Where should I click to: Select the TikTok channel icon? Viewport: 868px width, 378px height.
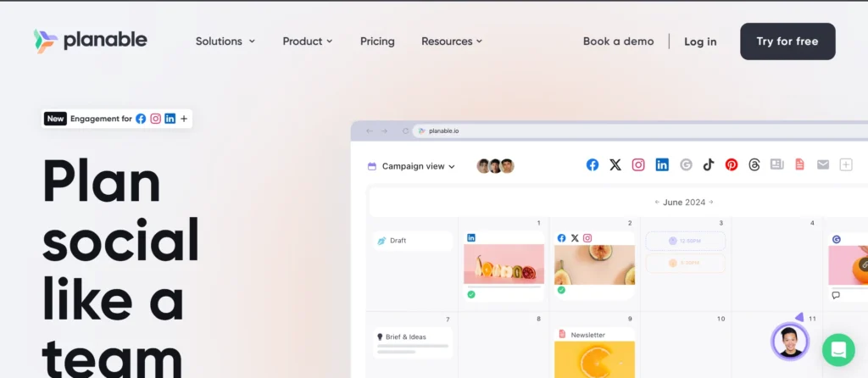(x=709, y=165)
